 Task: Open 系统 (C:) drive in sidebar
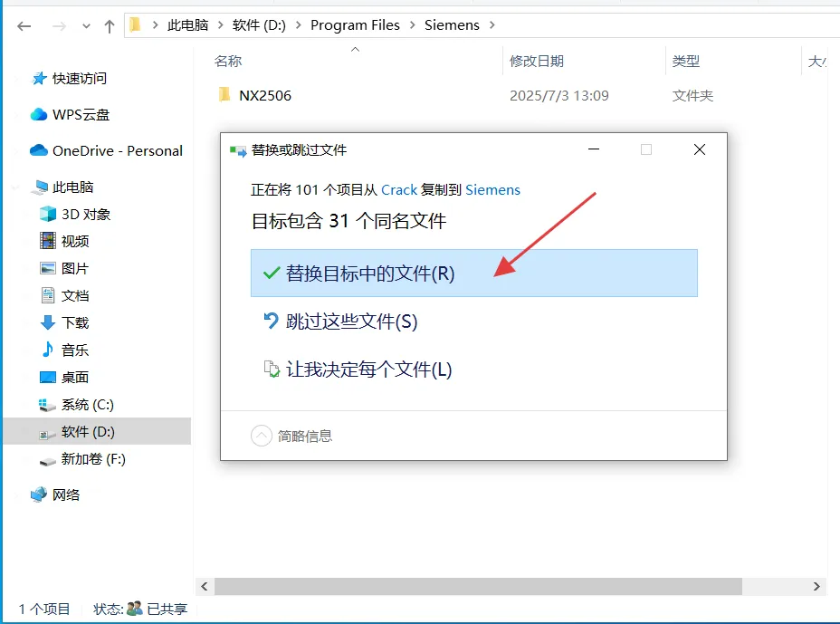coord(87,404)
